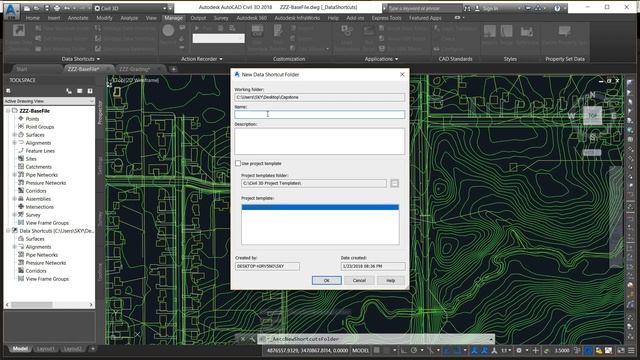Open the Annotate ribbon tab

[x=78, y=18]
